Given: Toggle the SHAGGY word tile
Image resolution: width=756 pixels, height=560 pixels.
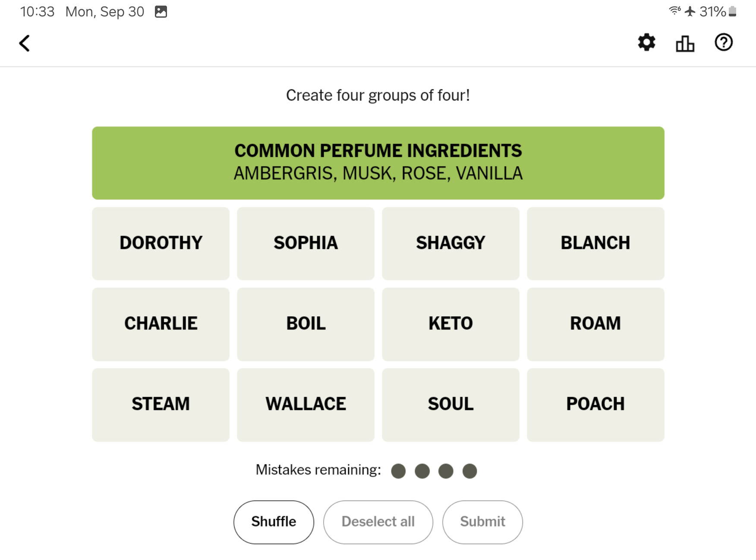Looking at the screenshot, I should click(x=450, y=243).
